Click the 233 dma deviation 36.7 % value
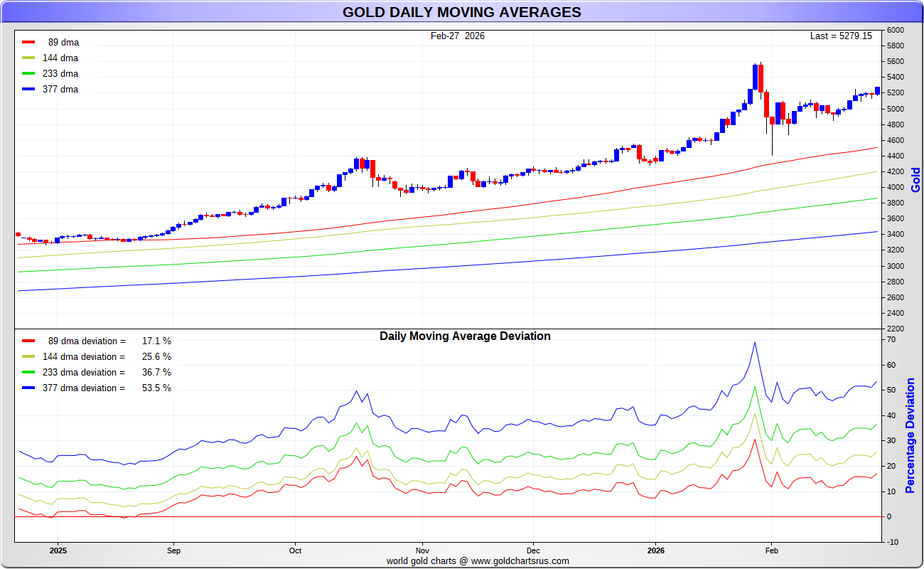Screen dimensions: 924x569 pos(156,372)
